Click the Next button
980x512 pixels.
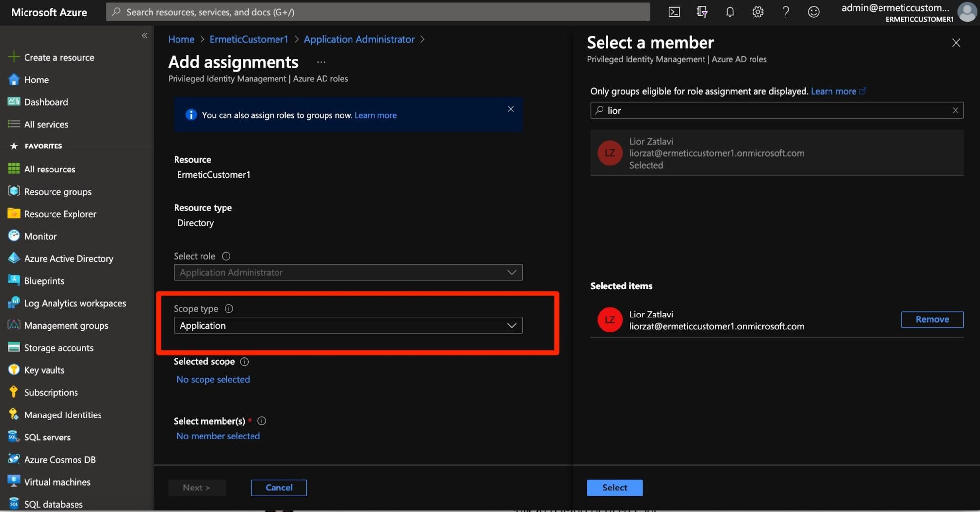click(x=197, y=488)
